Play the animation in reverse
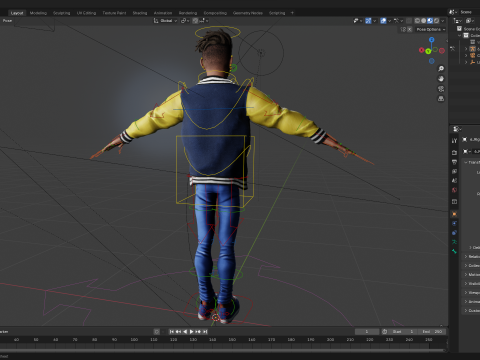The height and width of the screenshot is (360, 480). pos(185,332)
